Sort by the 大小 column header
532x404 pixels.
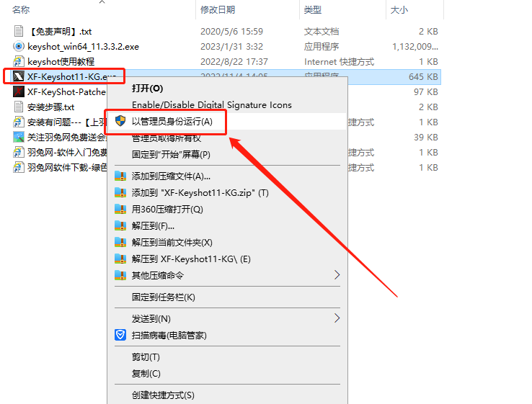[x=399, y=10]
